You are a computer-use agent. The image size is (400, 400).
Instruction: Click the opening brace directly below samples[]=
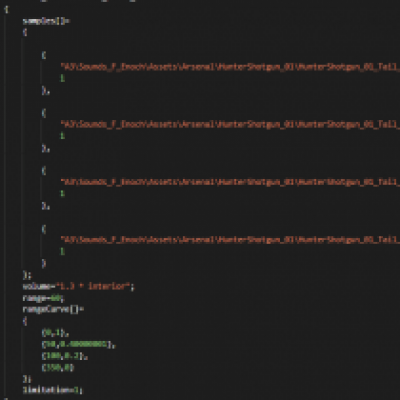pos(25,32)
